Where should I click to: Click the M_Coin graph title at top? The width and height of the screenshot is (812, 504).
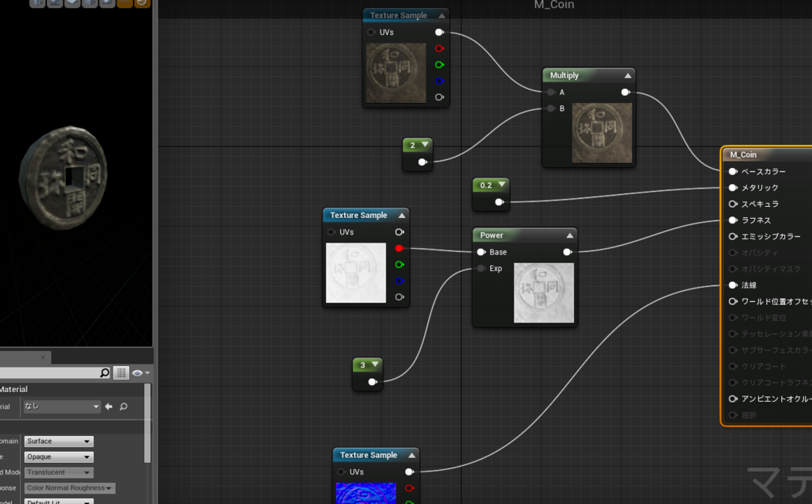[554, 5]
